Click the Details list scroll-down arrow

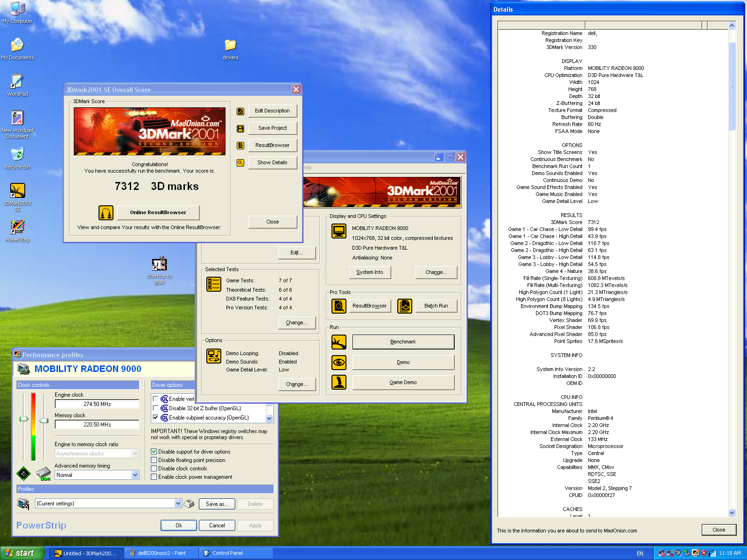(x=732, y=512)
